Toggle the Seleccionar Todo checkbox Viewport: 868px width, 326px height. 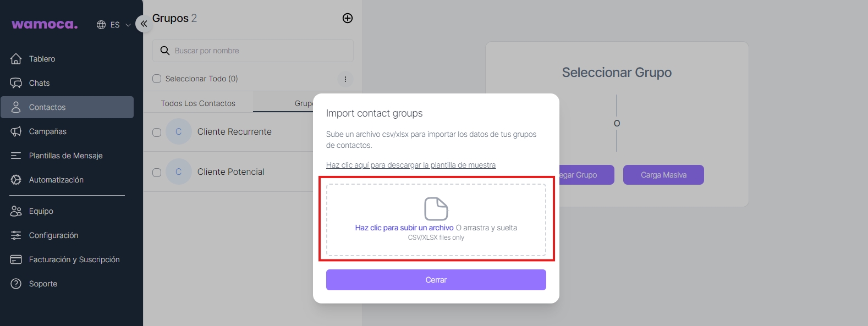pos(157,79)
